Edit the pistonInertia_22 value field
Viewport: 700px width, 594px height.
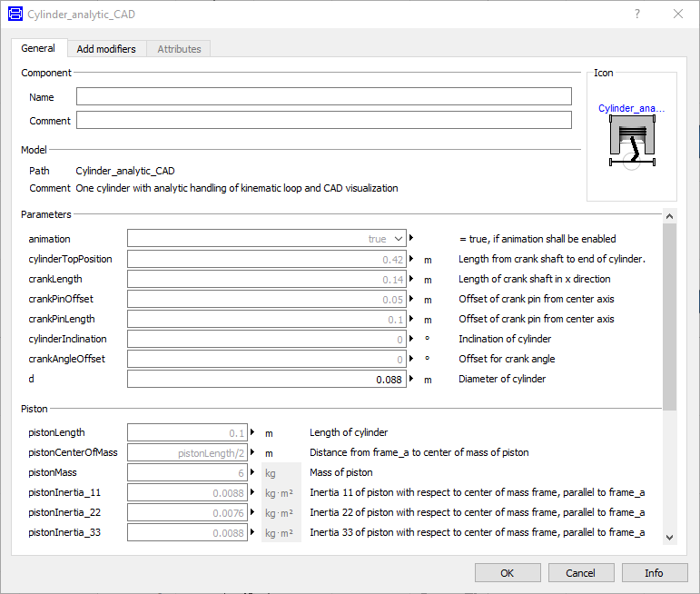(x=187, y=513)
